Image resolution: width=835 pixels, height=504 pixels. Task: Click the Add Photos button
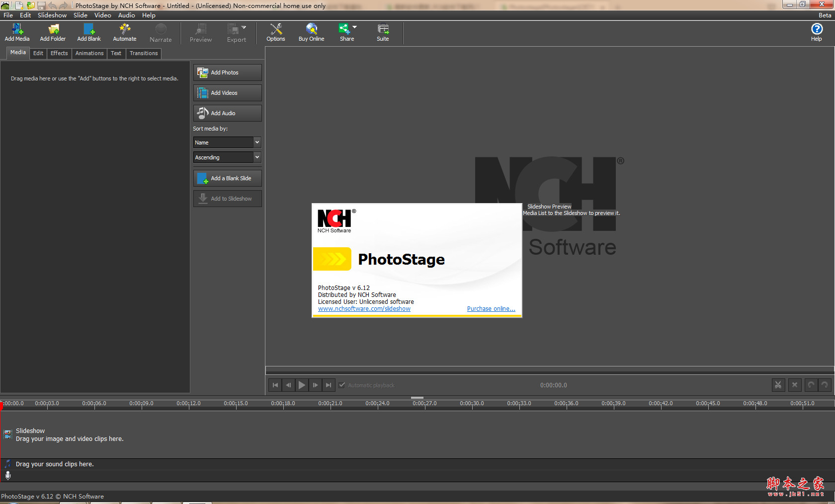coord(227,72)
